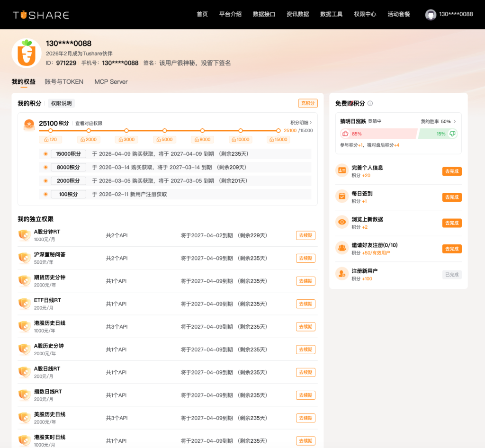Click 去续期 for ETF日线RT
Viewport: 485px width, 448px height.
pyautogui.click(x=305, y=304)
